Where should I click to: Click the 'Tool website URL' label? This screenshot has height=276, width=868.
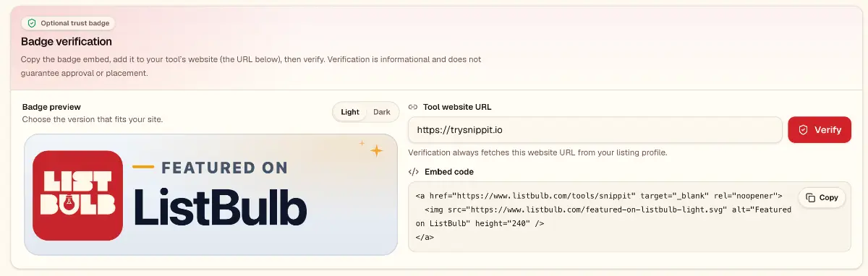457,107
